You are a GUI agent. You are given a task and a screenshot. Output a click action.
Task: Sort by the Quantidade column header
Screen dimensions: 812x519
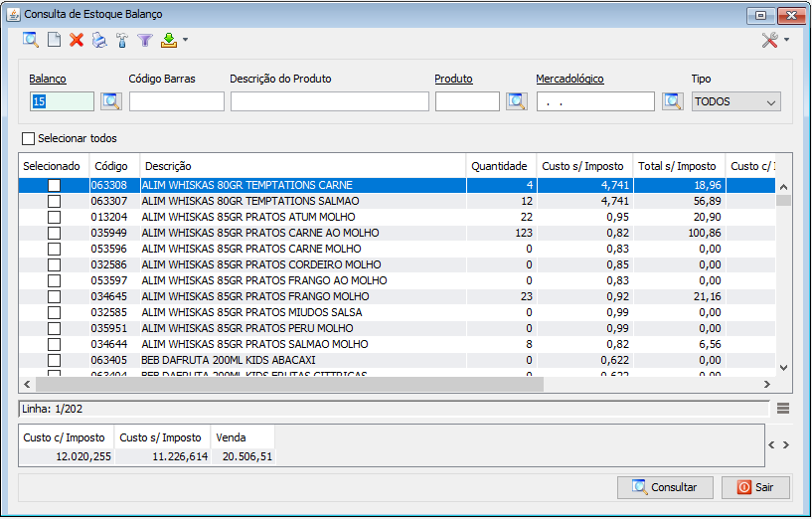tap(501, 166)
